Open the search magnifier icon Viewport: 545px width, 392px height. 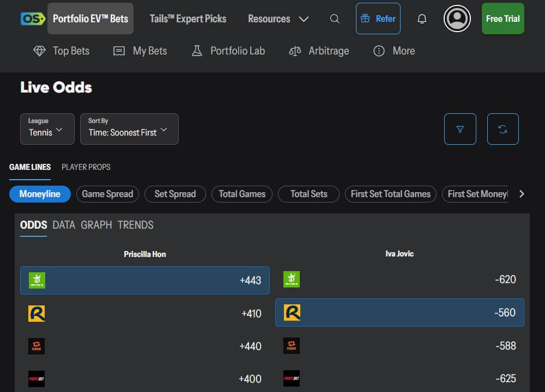(335, 19)
